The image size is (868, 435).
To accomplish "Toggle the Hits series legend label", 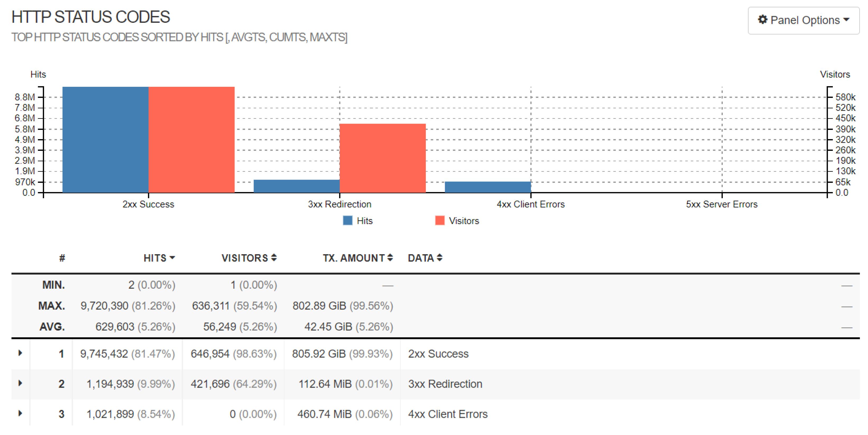I will (x=365, y=221).
